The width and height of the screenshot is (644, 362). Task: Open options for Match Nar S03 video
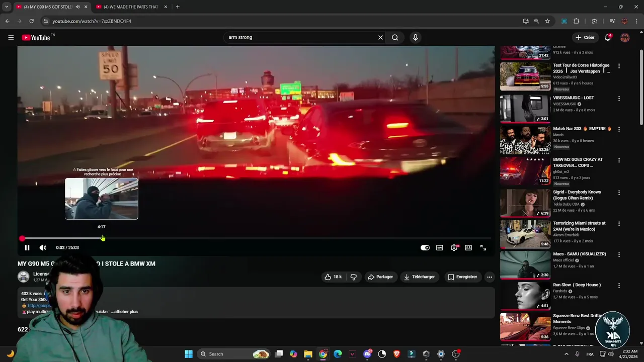(x=619, y=129)
